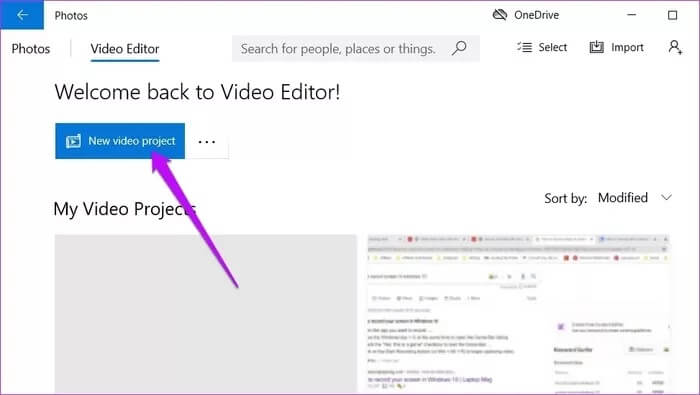700x395 pixels.
Task: Focus the search for people, places or things field
Action: pyautogui.click(x=356, y=48)
